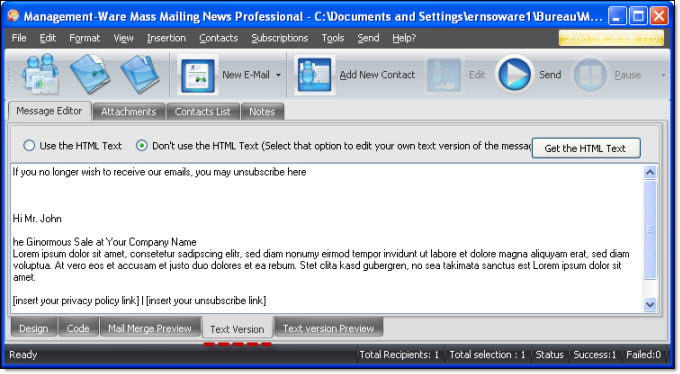Image resolution: width=680 pixels, height=374 pixels.
Task: Open the Subscriptions menu
Action: point(280,38)
